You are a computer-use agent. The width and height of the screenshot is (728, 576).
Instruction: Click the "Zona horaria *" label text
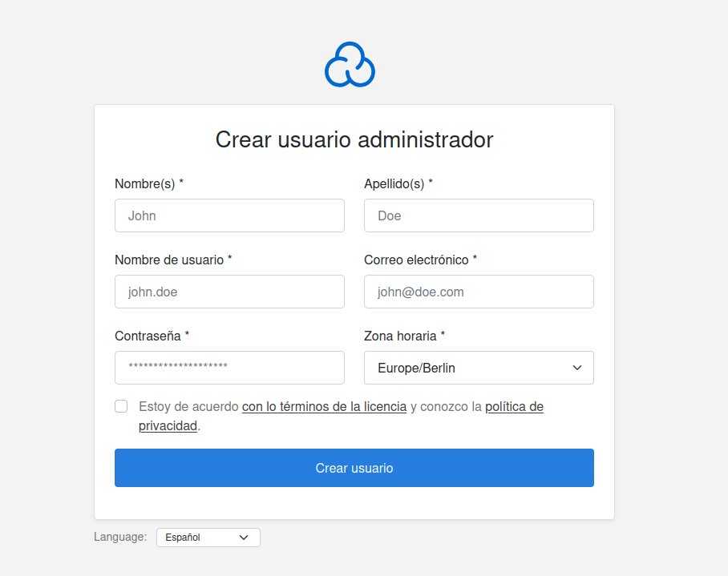click(x=404, y=336)
